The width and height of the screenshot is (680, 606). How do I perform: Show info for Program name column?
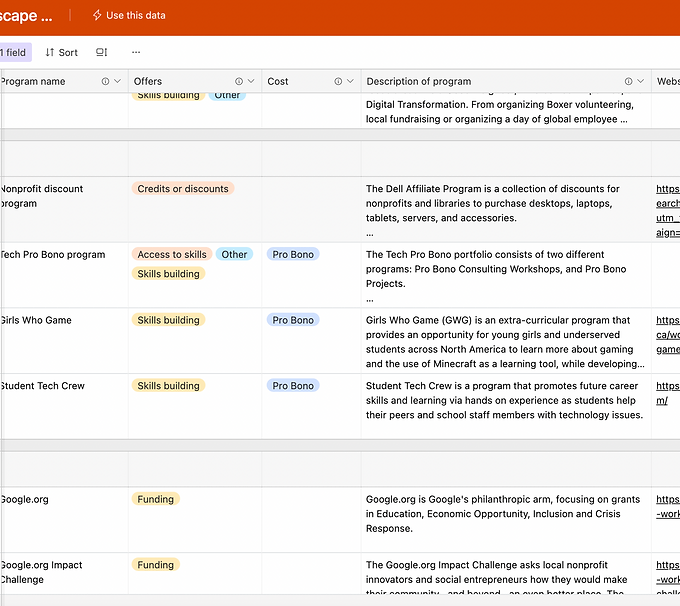pyautogui.click(x=106, y=82)
